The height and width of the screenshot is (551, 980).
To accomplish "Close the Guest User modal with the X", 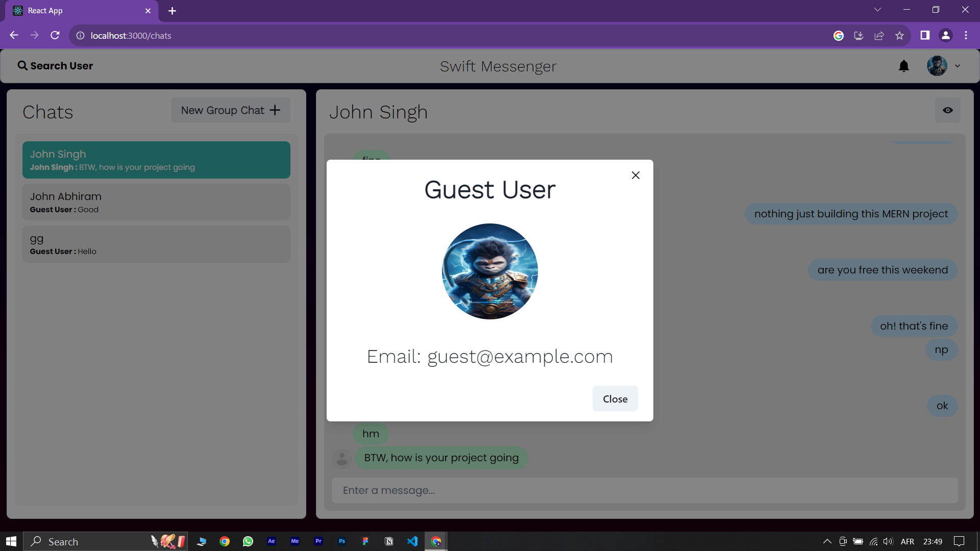I will (x=635, y=176).
